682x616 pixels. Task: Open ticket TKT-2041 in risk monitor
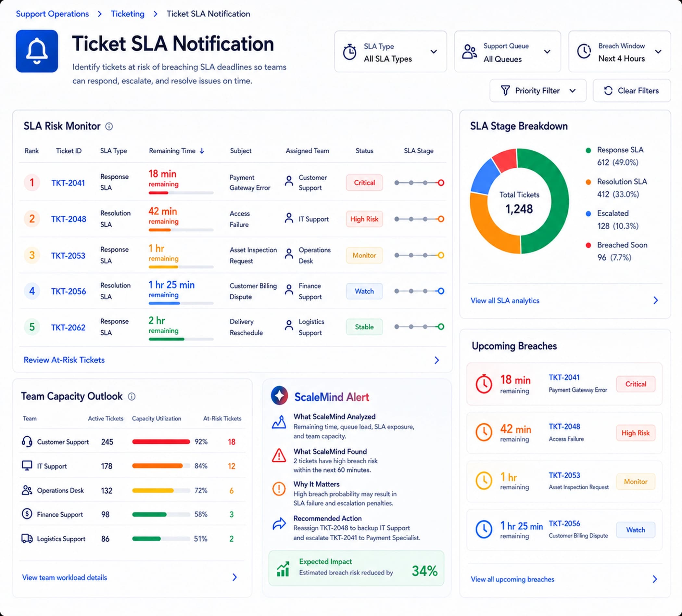pyautogui.click(x=68, y=183)
